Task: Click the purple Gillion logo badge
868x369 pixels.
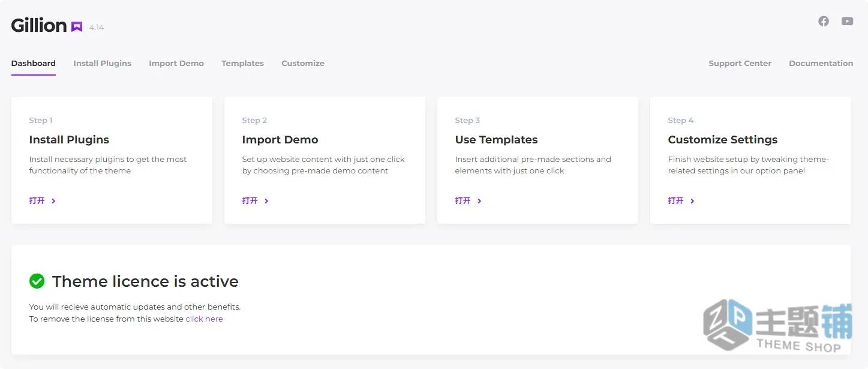Action: [77, 26]
